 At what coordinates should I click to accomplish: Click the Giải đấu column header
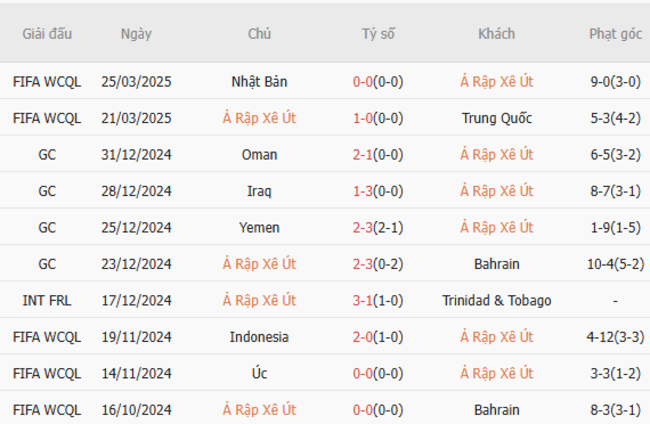pos(47,33)
